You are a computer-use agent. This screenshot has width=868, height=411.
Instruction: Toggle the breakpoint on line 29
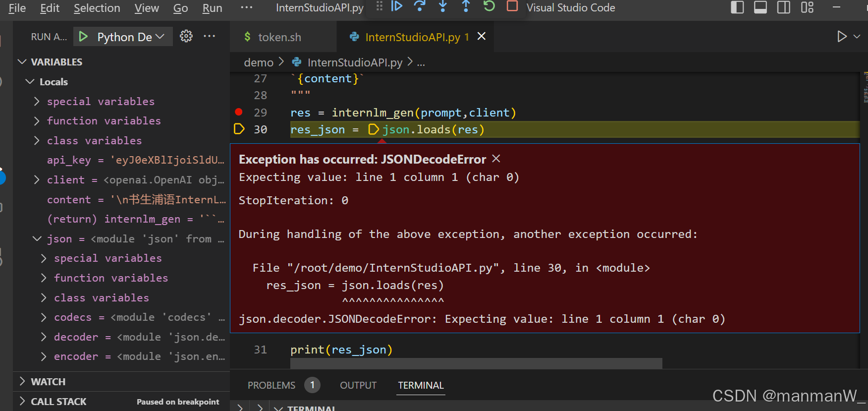[239, 112]
